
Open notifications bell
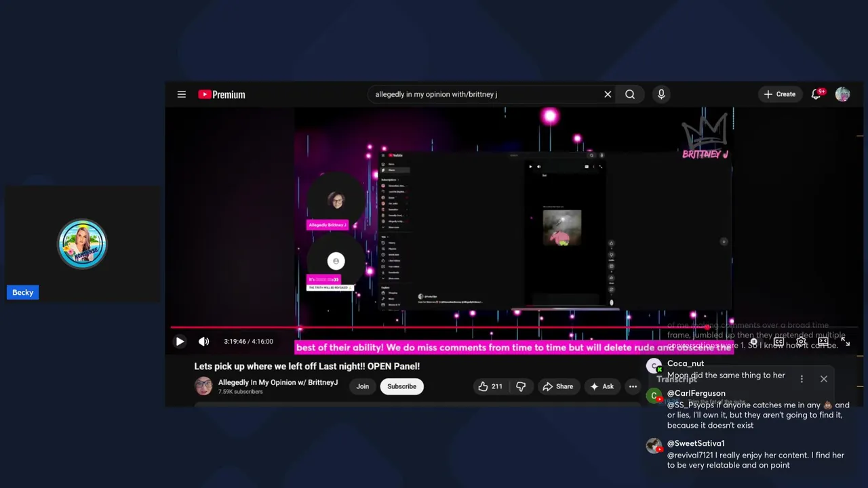click(816, 94)
